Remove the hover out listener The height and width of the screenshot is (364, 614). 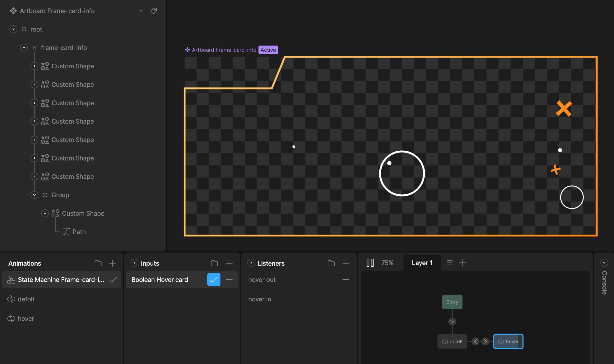(346, 280)
